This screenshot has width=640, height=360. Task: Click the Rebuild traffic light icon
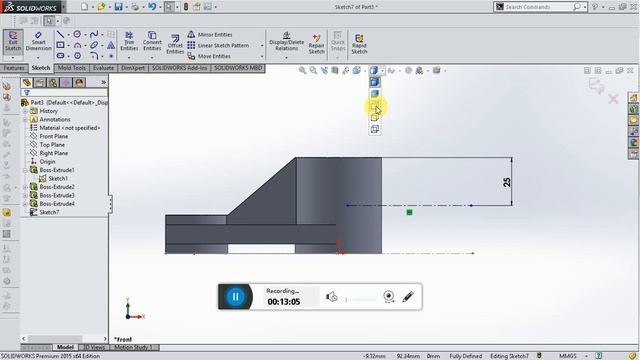coord(186,7)
